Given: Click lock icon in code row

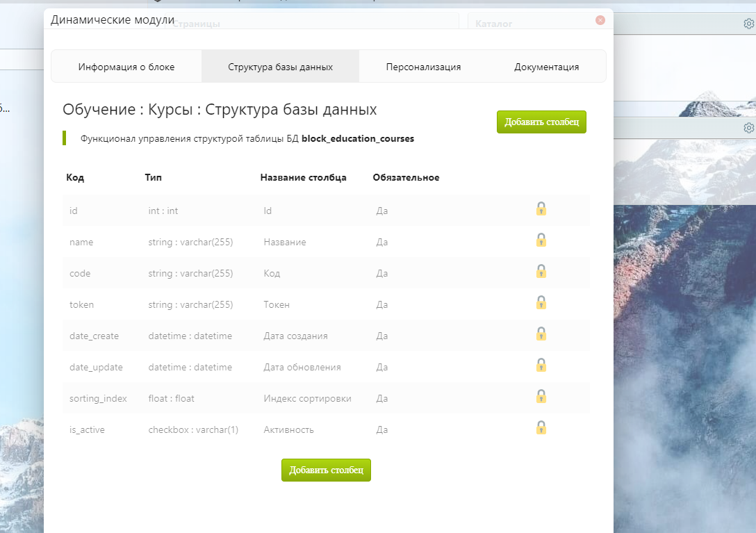Looking at the screenshot, I should tap(541, 272).
